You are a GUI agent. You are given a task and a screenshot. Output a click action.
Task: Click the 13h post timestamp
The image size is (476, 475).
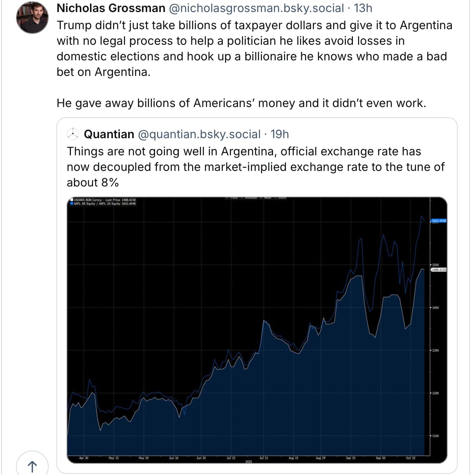tap(363, 8)
